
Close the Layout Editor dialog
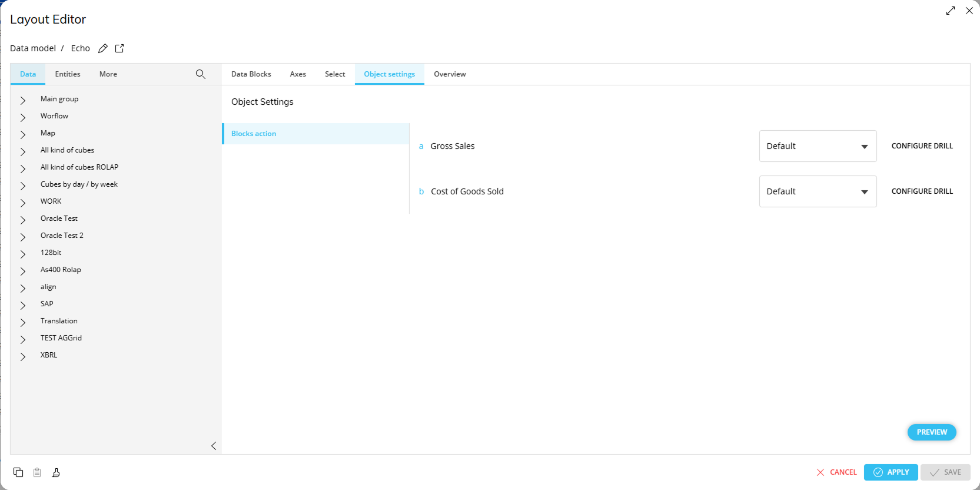click(969, 11)
